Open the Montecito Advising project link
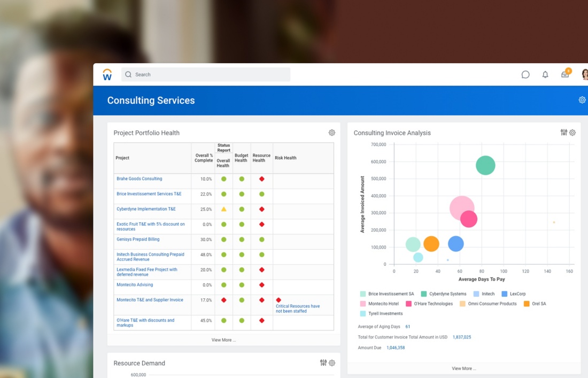The image size is (588, 378). click(x=135, y=285)
